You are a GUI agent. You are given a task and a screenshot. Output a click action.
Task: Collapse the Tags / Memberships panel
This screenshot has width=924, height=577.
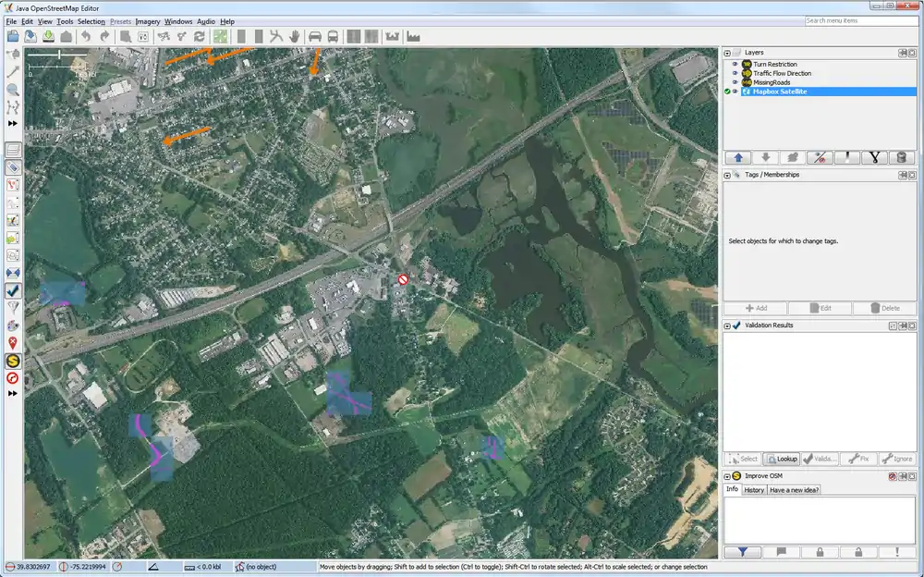pos(727,175)
